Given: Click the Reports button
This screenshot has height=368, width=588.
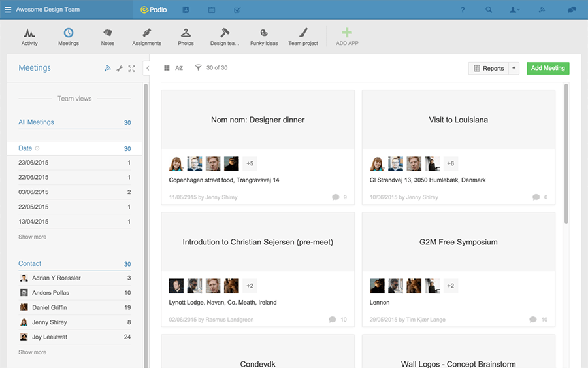Looking at the screenshot, I should coord(489,68).
